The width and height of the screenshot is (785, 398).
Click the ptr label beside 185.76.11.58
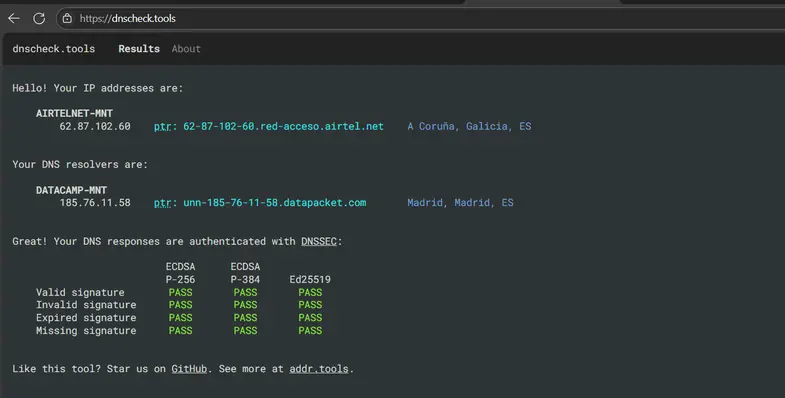click(x=163, y=203)
